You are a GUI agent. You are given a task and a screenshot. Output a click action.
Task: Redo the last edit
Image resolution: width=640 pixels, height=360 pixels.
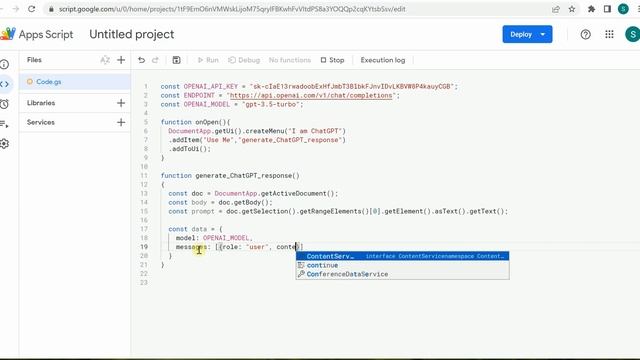155,60
